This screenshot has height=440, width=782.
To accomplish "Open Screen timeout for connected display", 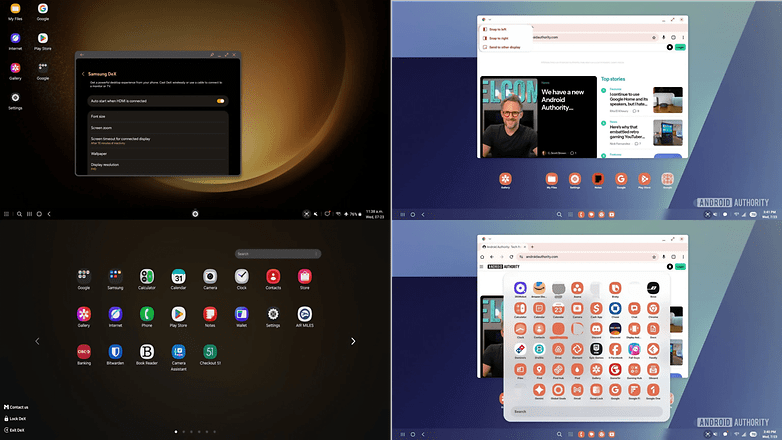I will [158, 141].
